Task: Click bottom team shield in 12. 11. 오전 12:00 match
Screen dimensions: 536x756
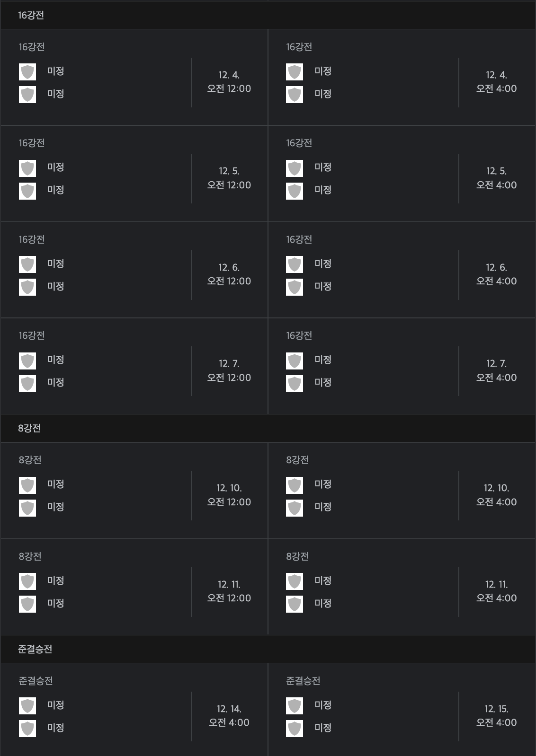Action: (27, 604)
